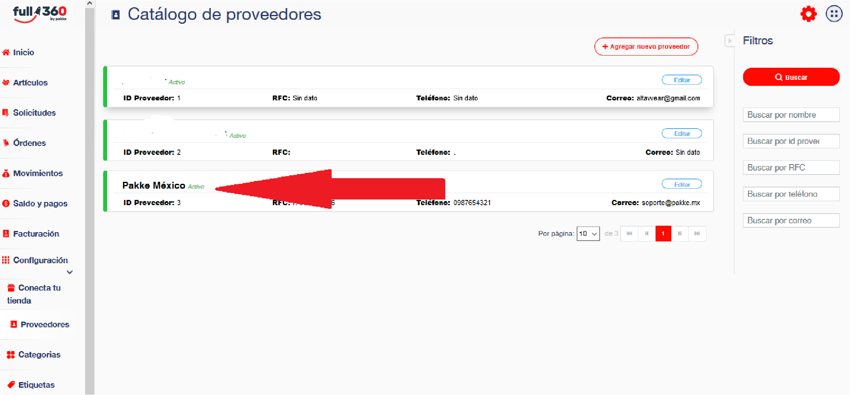
Task: Edit the Pakke México provider
Action: (681, 184)
